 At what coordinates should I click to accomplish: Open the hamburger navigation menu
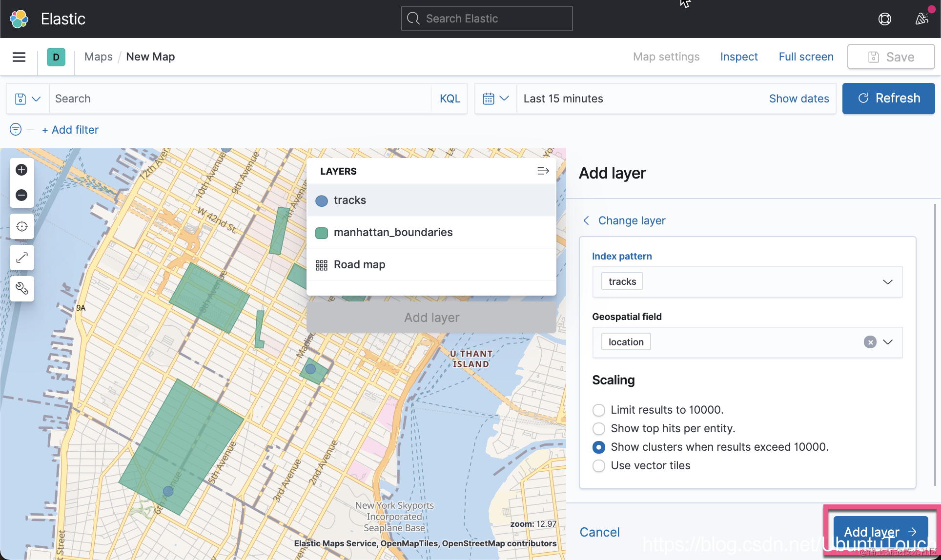[x=19, y=57]
